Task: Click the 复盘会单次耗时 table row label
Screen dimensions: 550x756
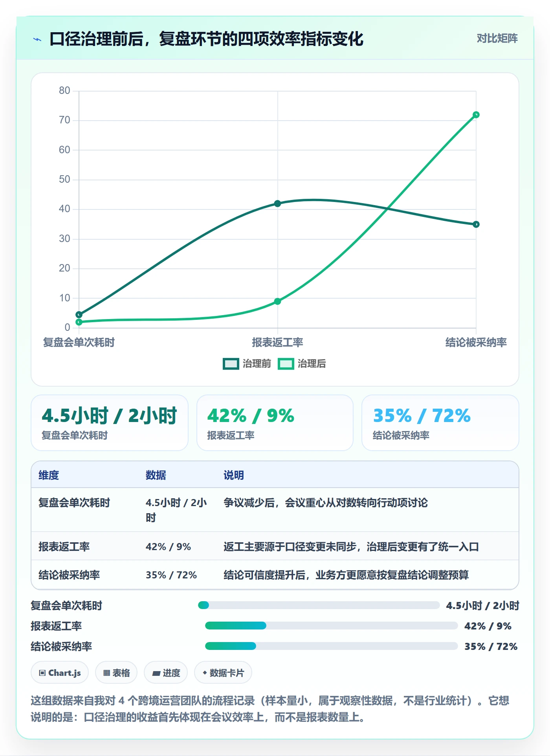Action: [x=74, y=503]
